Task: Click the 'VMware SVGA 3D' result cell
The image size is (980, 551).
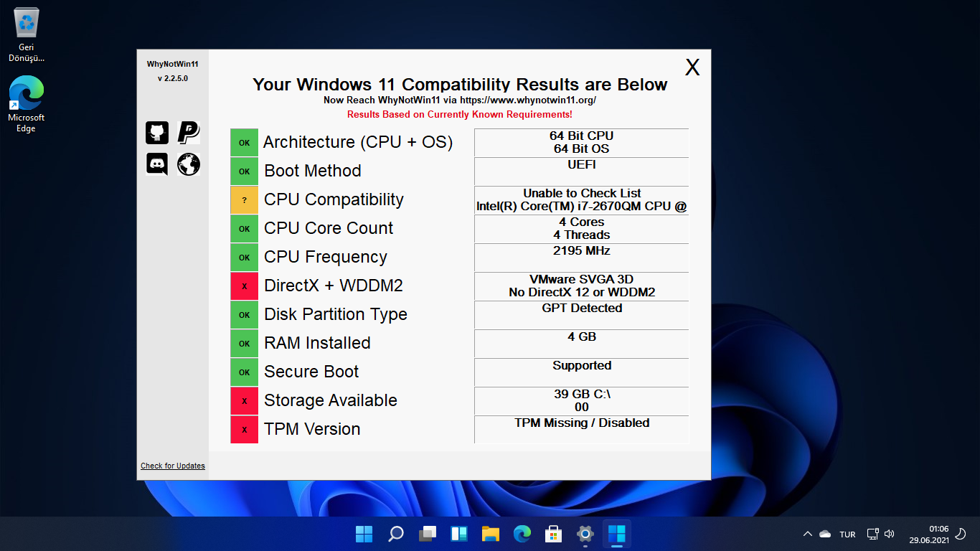Action: coord(582,286)
